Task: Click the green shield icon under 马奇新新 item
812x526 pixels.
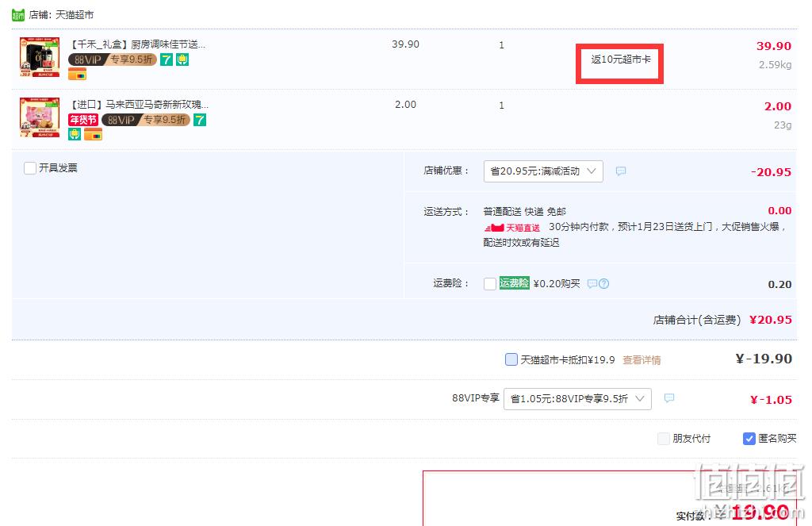Action: [x=75, y=134]
